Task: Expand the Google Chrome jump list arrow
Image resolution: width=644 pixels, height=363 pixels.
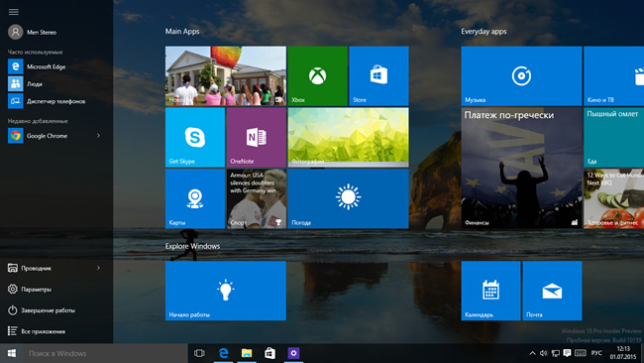Action: point(98,136)
